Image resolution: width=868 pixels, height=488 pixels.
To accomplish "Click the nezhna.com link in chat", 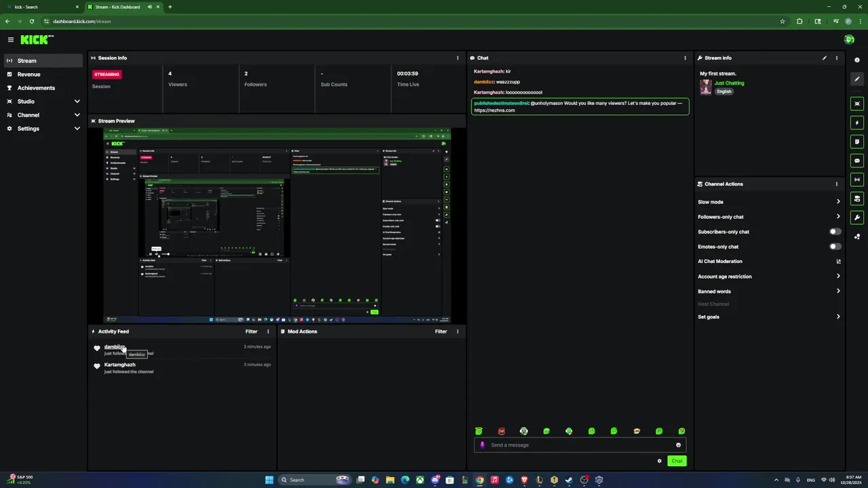I will click(494, 110).
